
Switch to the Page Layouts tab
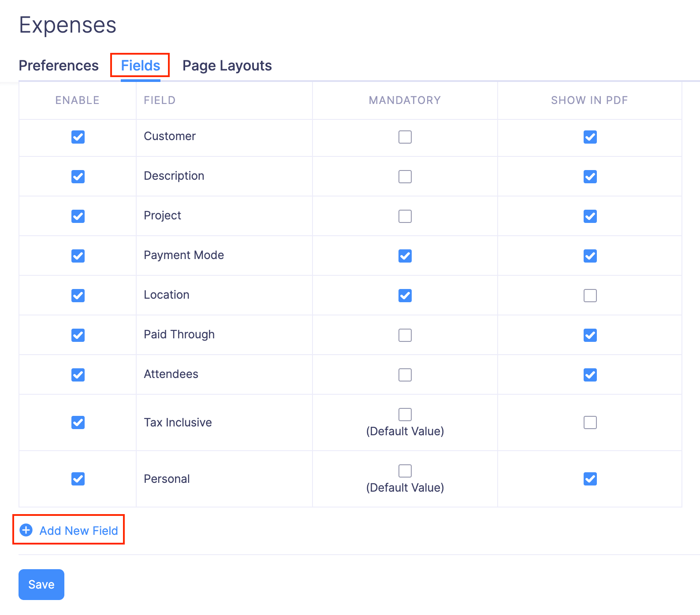click(227, 65)
